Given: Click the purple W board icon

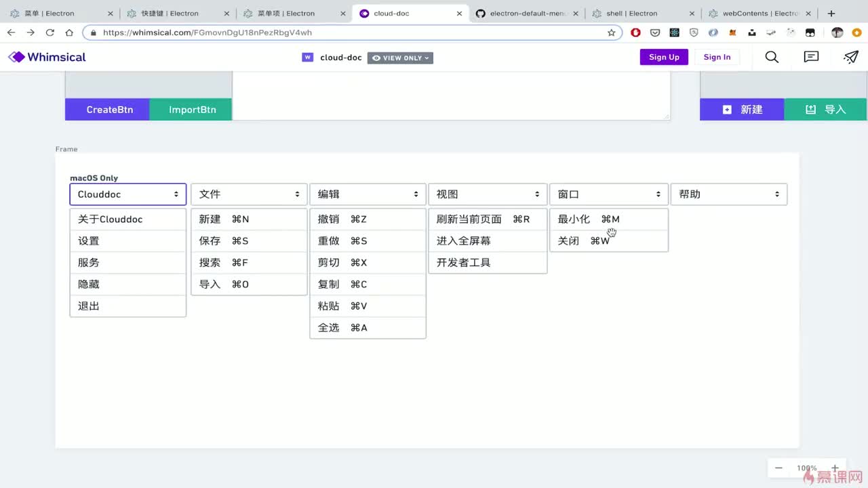Looking at the screenshot, I should (308, 58).
